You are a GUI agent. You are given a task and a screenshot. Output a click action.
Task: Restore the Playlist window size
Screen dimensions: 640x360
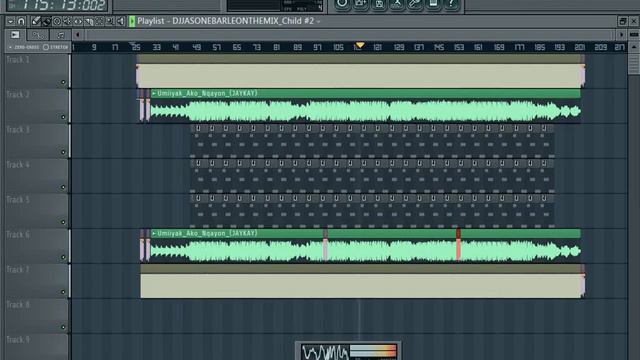tap(622, 21)
